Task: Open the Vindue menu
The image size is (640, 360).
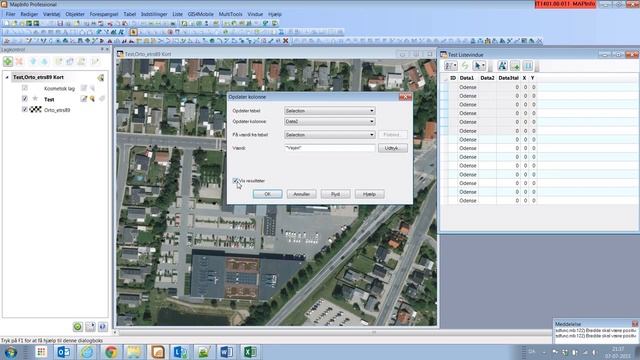Action: (x=255, y=14)
